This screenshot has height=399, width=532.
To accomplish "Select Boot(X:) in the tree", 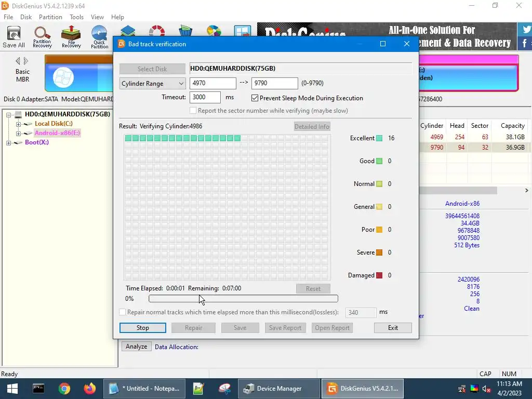I will pos(37,142).
